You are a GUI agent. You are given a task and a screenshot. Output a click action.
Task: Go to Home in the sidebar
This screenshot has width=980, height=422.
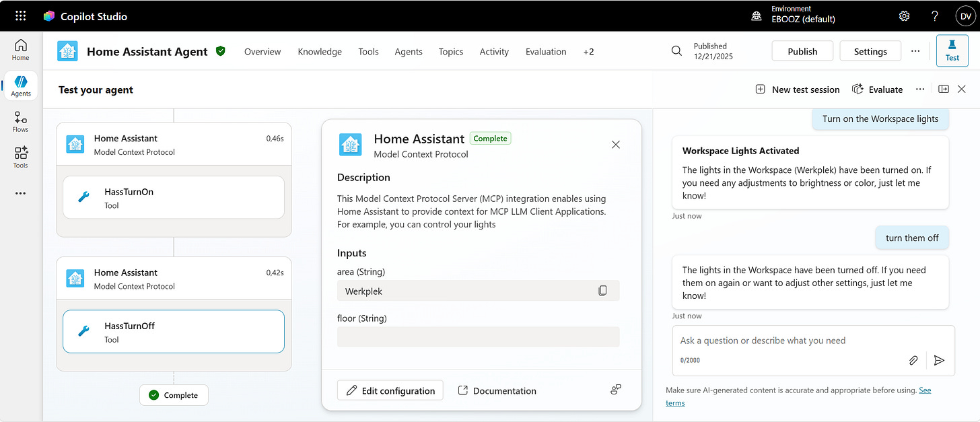[x=21, y=50]
